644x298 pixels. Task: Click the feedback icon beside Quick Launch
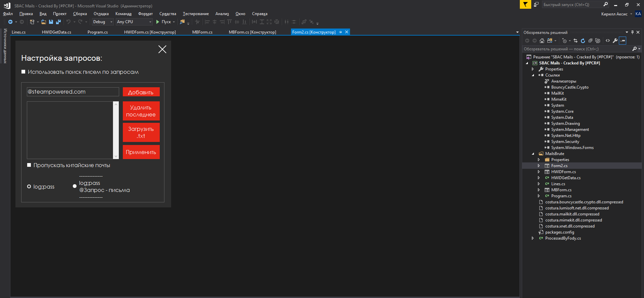click(x=536, y=4)
